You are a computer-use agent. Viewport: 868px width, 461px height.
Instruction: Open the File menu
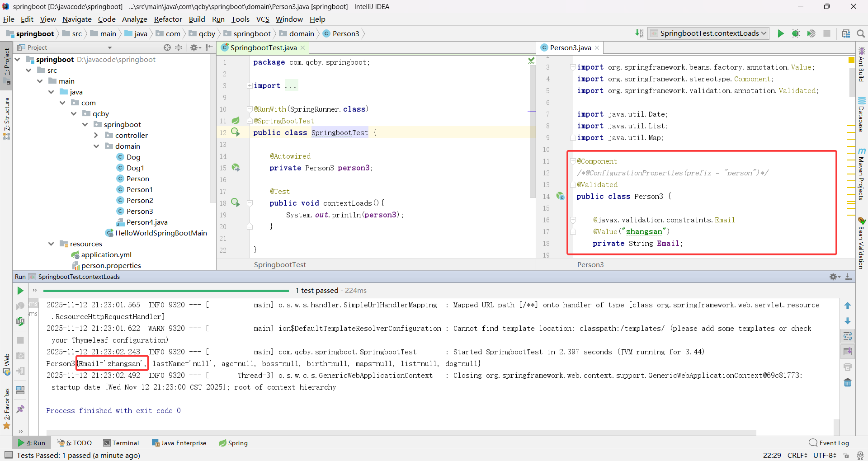click(x=9, y=19)
